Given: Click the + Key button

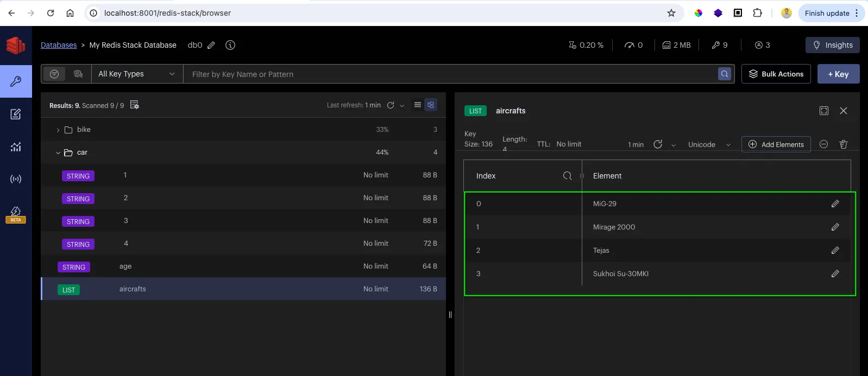Looking at the screenshot, I should pos(839,74).
